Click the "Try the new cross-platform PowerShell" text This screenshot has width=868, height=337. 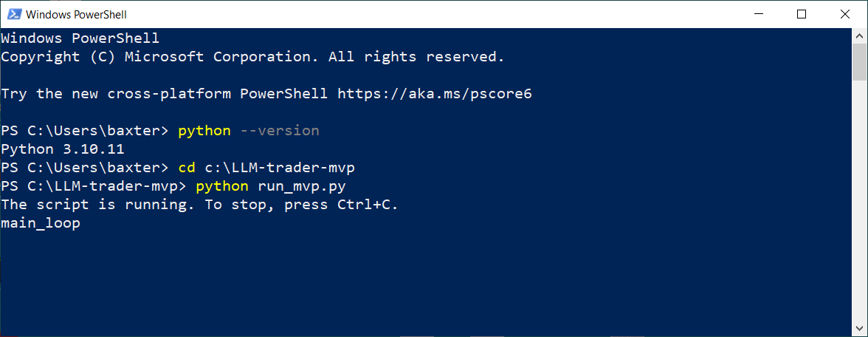(164, 94)
